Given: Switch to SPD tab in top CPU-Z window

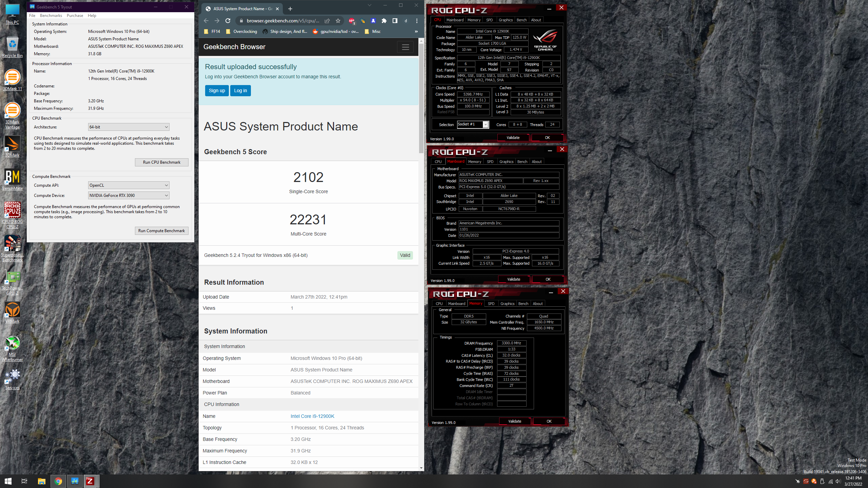Looking at the screenshot, I should (x=489, y=20).
